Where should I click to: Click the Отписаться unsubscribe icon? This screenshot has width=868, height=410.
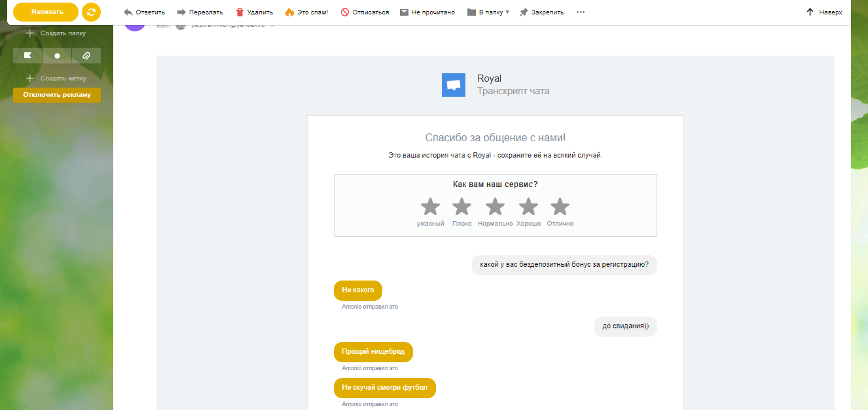coord(345,12)
